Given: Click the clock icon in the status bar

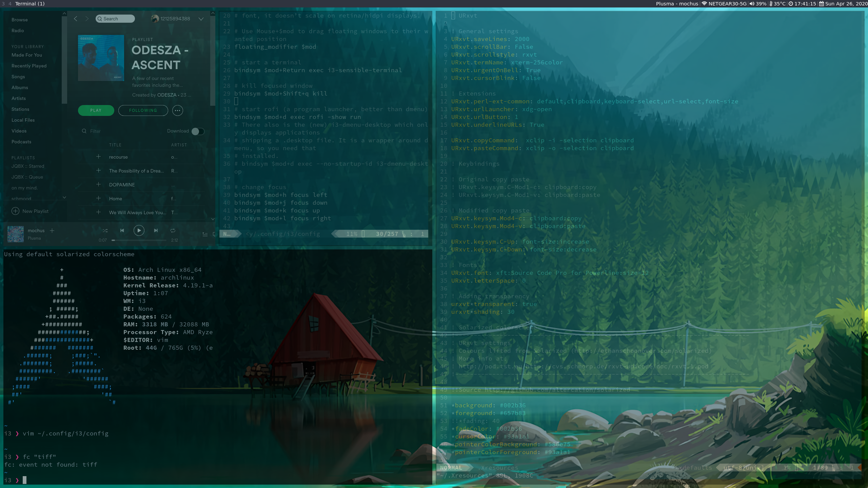Looking at the screenshot, I should click(x=791, y=4).
